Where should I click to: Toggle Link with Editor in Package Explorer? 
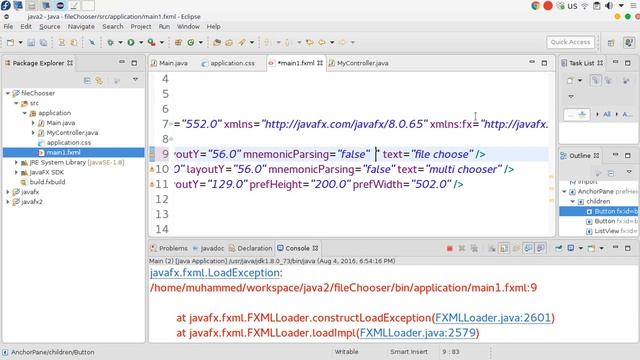point(99,80)
